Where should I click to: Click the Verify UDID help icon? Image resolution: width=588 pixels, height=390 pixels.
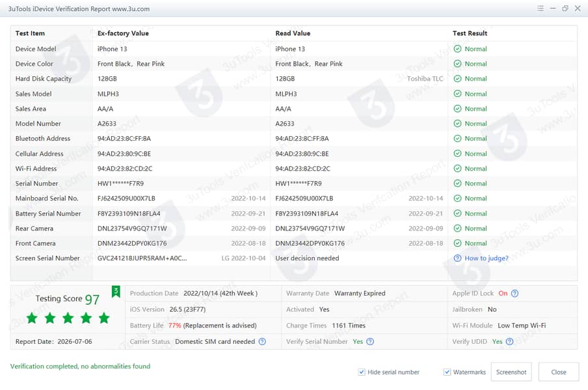coord(510,342)
